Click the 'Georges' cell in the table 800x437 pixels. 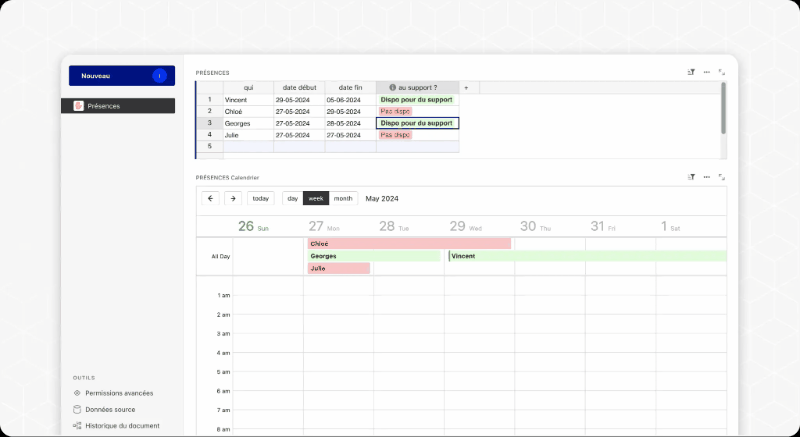pyautogui.click(x=248, y=123)
